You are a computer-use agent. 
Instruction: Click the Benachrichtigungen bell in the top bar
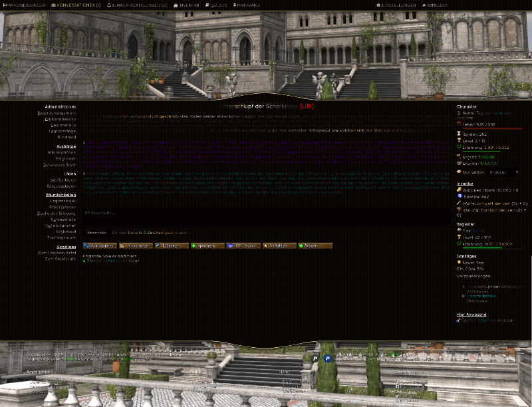(x=138, y=5)
